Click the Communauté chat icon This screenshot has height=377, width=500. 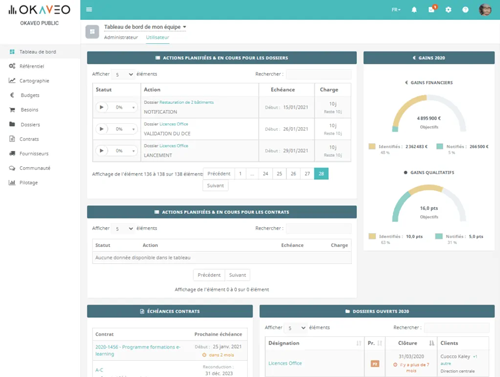[x=12, y=168]
